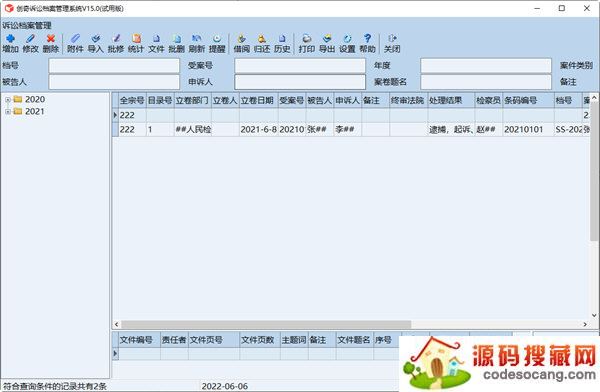The image size is (600, 392).
Task: Open the 设置 (settings) tool
Action: click(x=347, y=43)
